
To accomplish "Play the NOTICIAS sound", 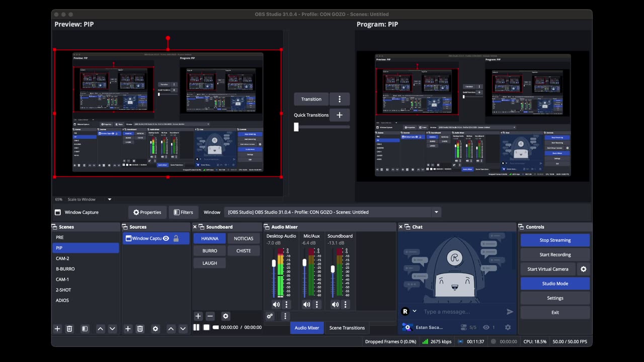I will [x=244, y=238].
